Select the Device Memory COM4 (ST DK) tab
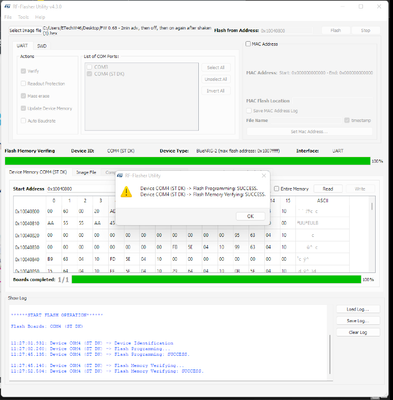The width and height of the screenshot is (393, 400). [x=38, y=172]
